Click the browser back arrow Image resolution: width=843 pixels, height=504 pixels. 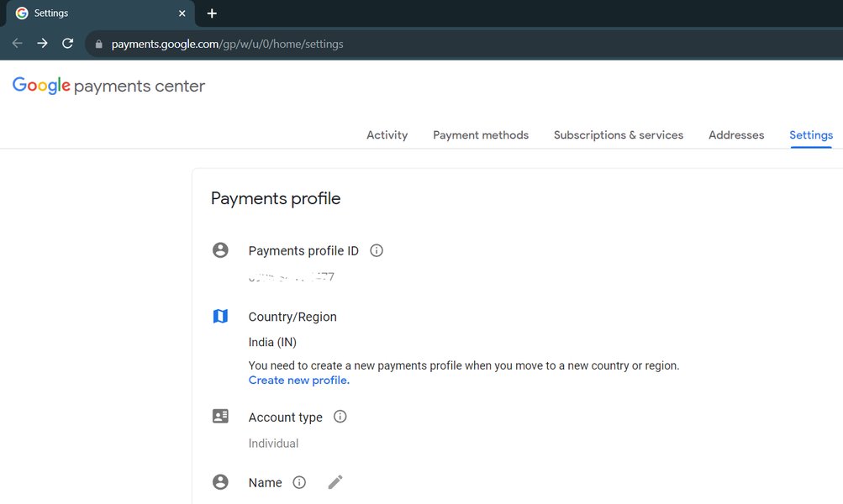coord(17,44)
